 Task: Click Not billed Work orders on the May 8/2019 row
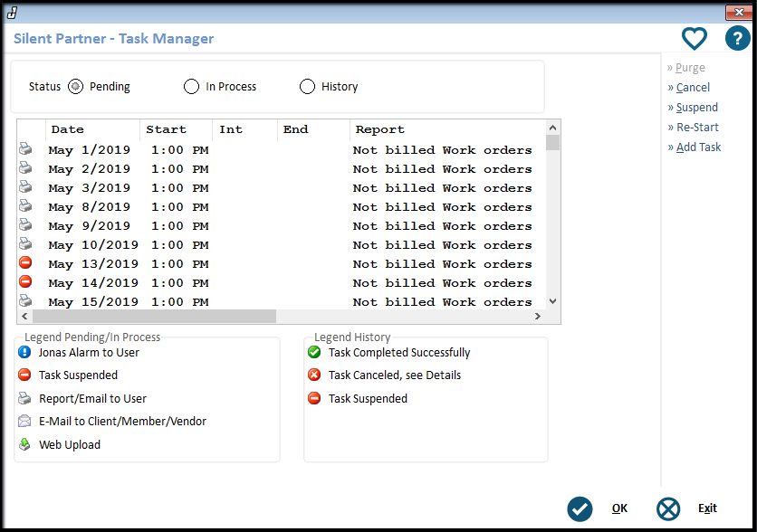point(442,207)
